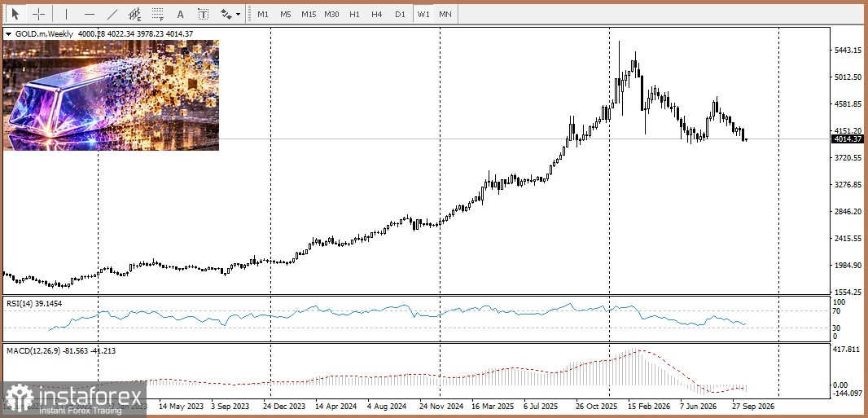
Task: Click the RSI(14) 39.1454 indicator label
Action: [x=34, y=303]
